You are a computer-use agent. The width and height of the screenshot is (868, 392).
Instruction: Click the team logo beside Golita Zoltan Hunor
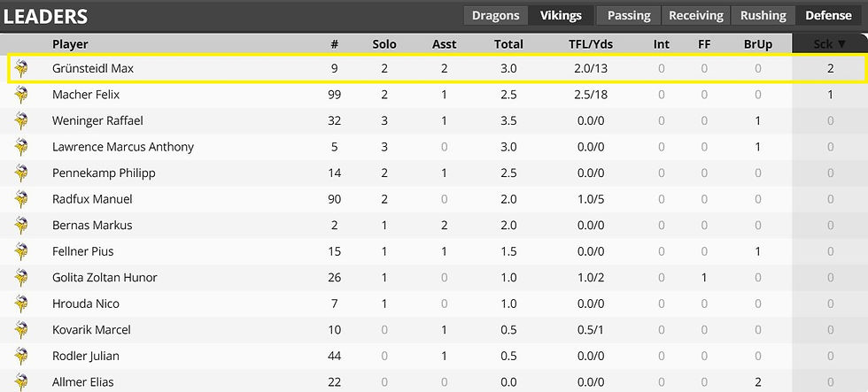pyautogui.click(x=21, y=278)
